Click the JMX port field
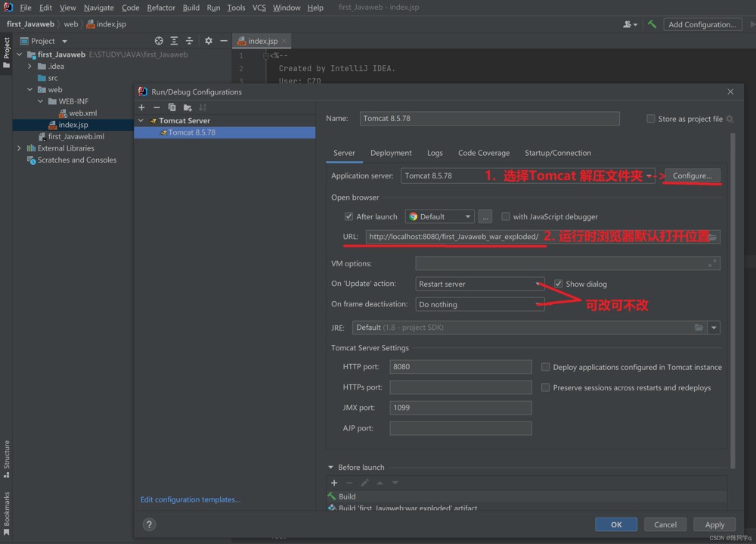756x544 pixels. click(460, 408)
